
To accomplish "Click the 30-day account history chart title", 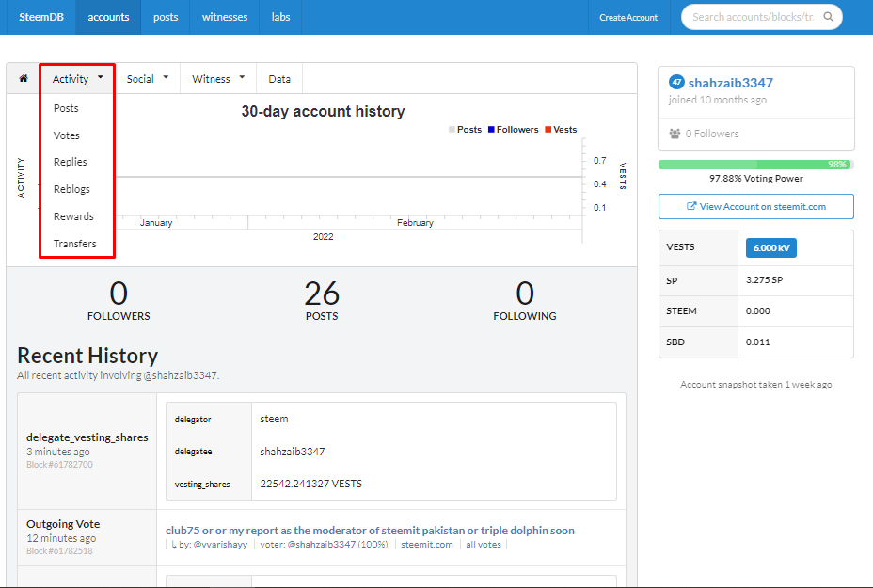I will (x=323, y=111).
